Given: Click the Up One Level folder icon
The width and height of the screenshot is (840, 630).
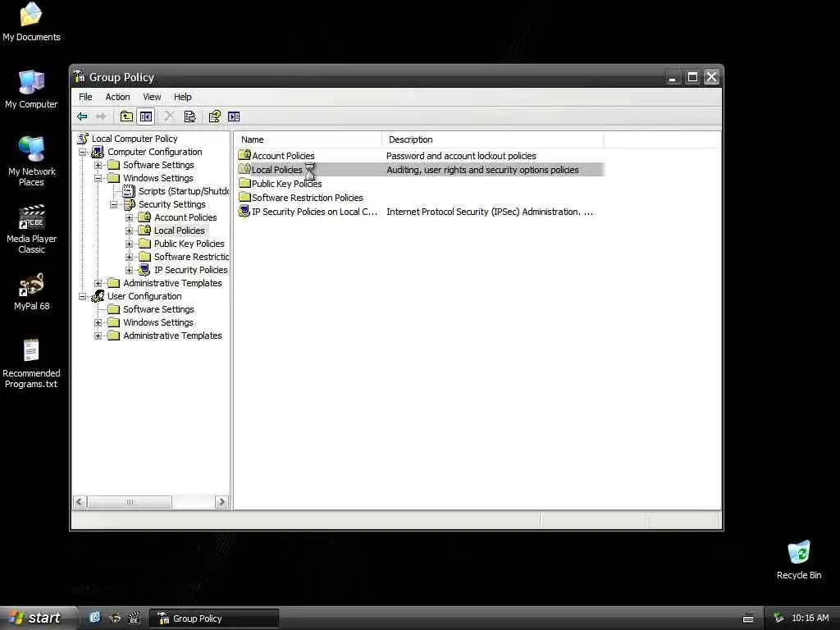Looking at the screenshot, I should point(126,116).
